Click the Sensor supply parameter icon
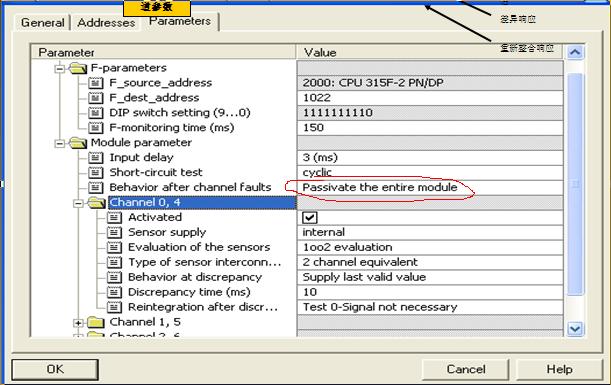 click(114, 233)
